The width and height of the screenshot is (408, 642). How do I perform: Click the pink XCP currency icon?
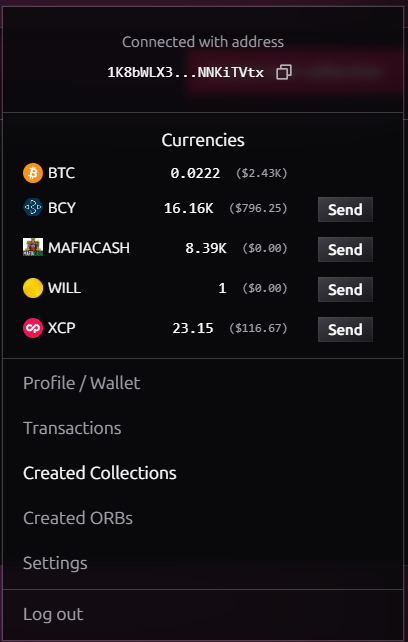click(33, 328)
